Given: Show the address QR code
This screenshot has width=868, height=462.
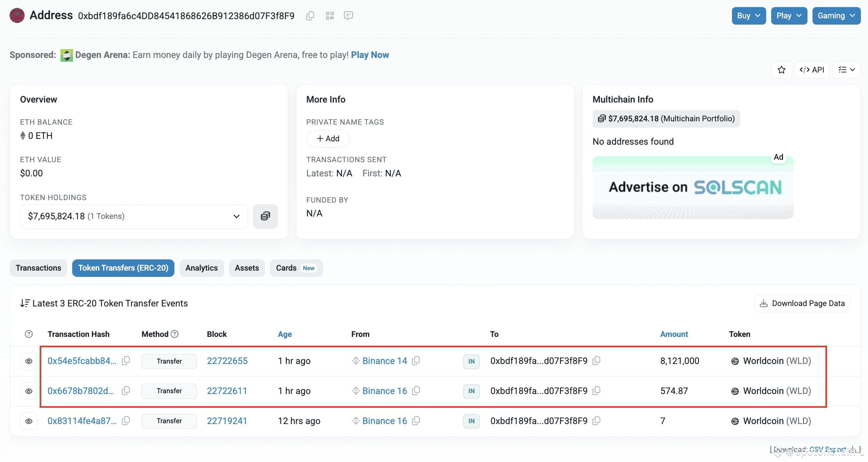Looking at the screenshot, I should tap(330, 16).
